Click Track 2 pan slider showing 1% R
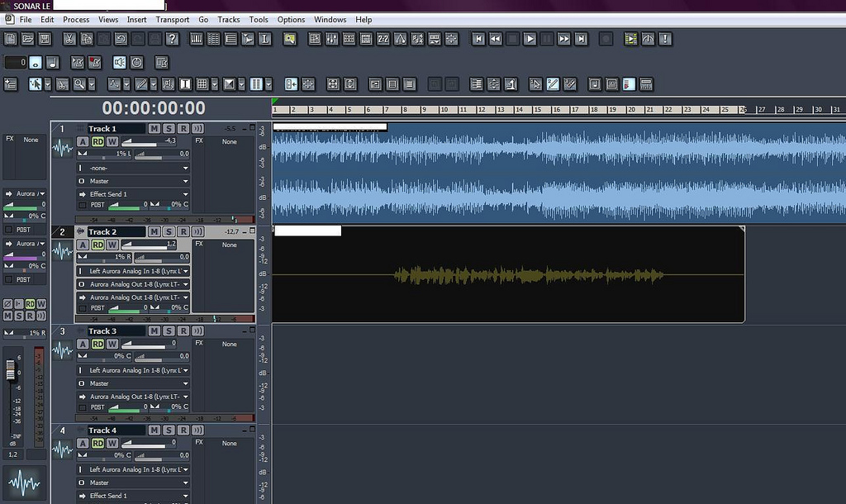Screen dimensions: 846x504 [x=104, y=257]
